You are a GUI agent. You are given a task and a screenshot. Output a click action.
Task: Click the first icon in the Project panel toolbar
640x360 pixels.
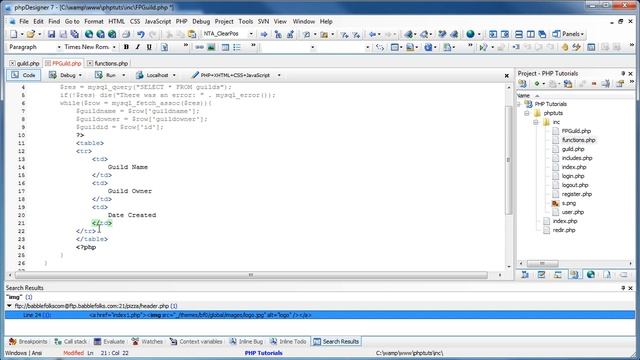[522, 84]
